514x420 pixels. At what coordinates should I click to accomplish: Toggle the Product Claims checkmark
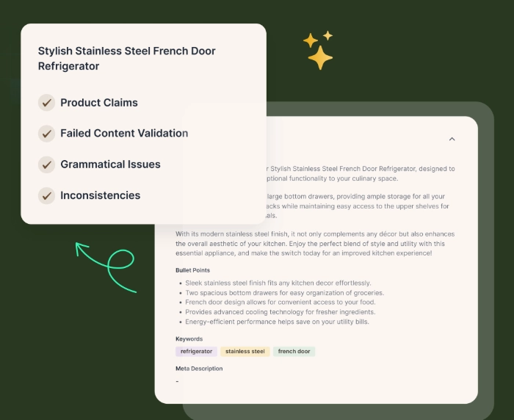(x=47, y=103)
